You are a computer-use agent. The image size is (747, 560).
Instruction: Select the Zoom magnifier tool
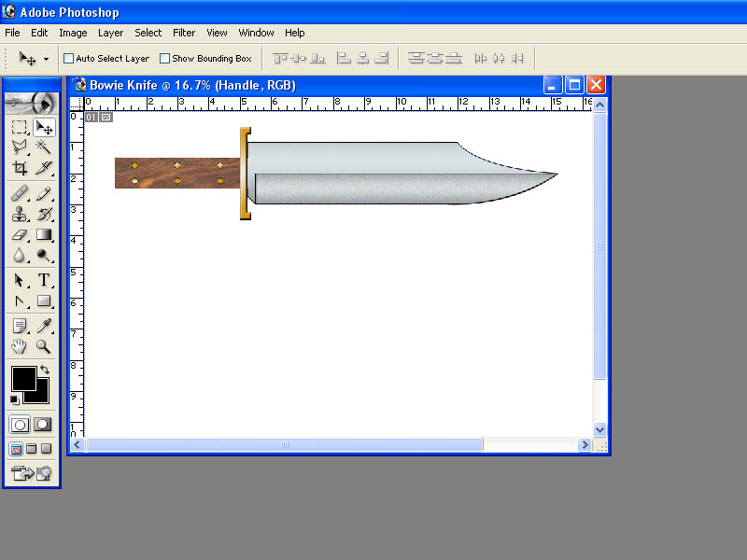click(44, 346)
